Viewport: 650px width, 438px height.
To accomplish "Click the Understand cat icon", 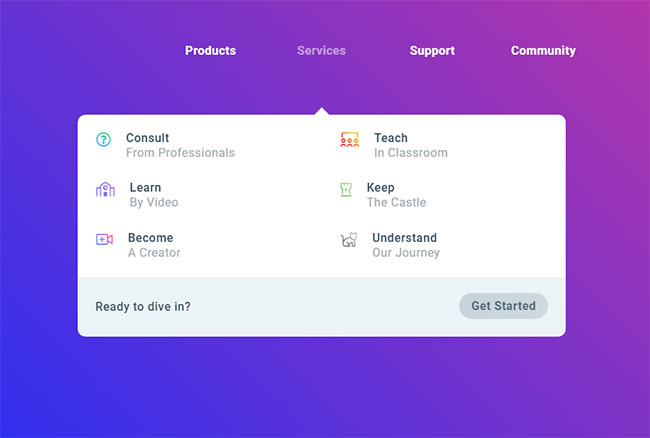I will 348,240.
